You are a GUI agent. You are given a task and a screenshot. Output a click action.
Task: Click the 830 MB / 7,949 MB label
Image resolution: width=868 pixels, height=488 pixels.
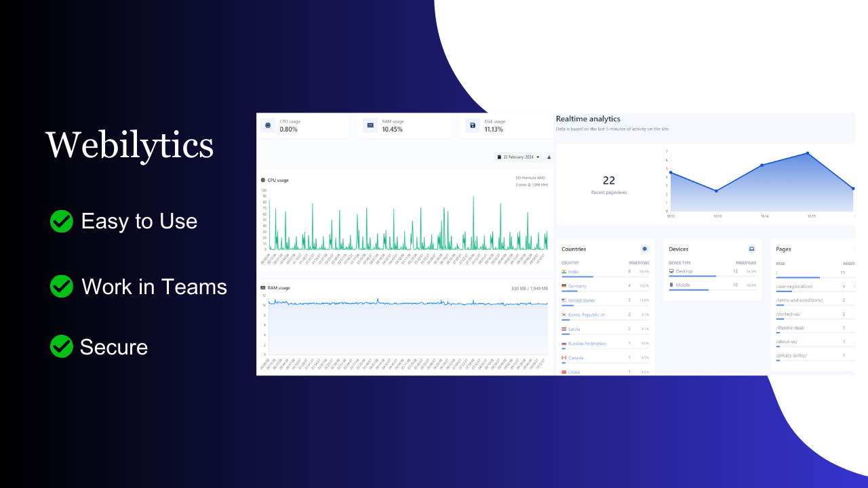coord(530,289)
